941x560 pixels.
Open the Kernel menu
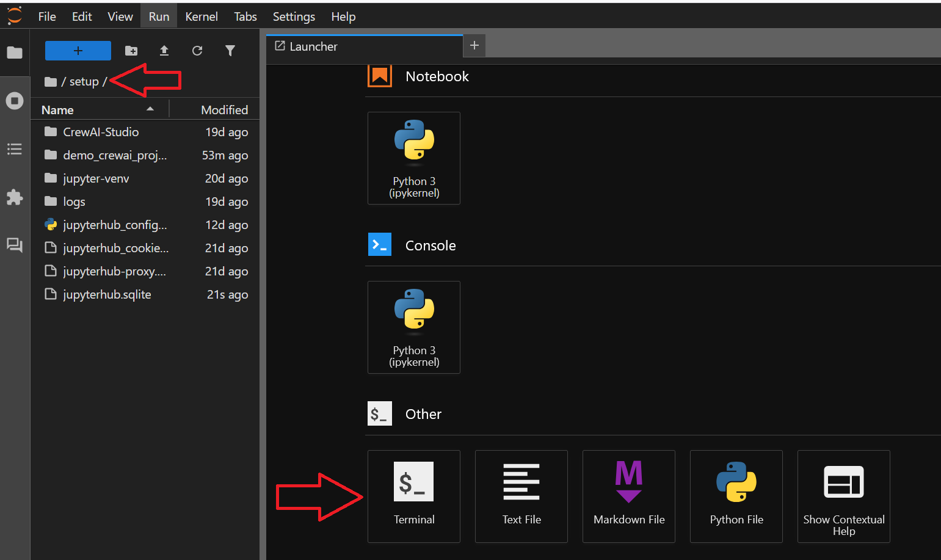202,16
